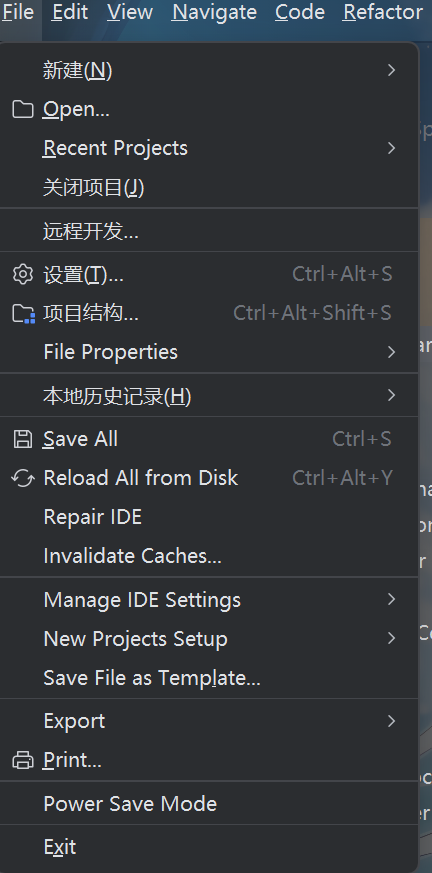Click the printer icon beside Print
This screenshot has width=432, height=873.
[x=23, y=760]
